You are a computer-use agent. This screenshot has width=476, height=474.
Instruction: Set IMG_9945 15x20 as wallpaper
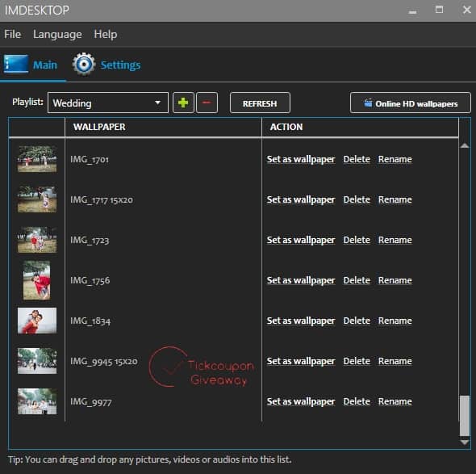(301, 362)
